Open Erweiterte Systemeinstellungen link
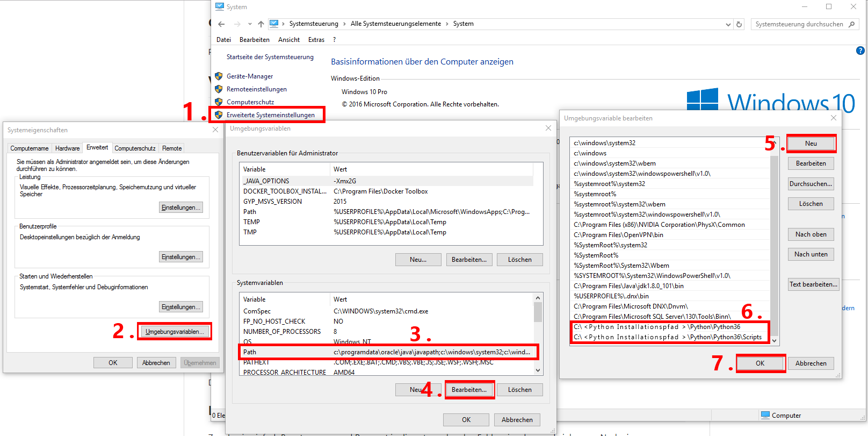 (x=271, y=115)
